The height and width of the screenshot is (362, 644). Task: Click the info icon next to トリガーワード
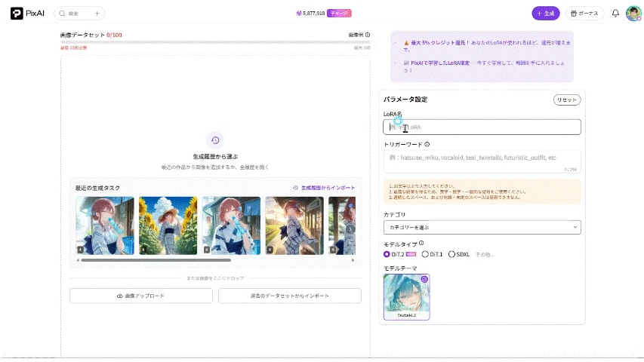click(x=427, y=145)
